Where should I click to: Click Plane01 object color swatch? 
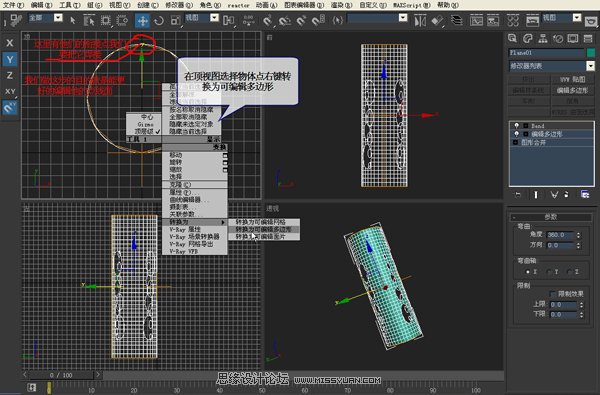(590, 52)
